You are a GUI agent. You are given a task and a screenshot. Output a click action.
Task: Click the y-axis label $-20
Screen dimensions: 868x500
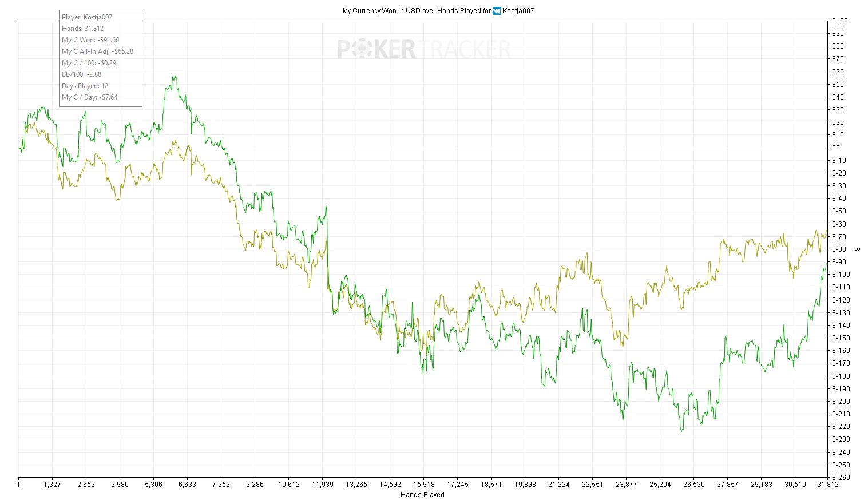[839, 173]
